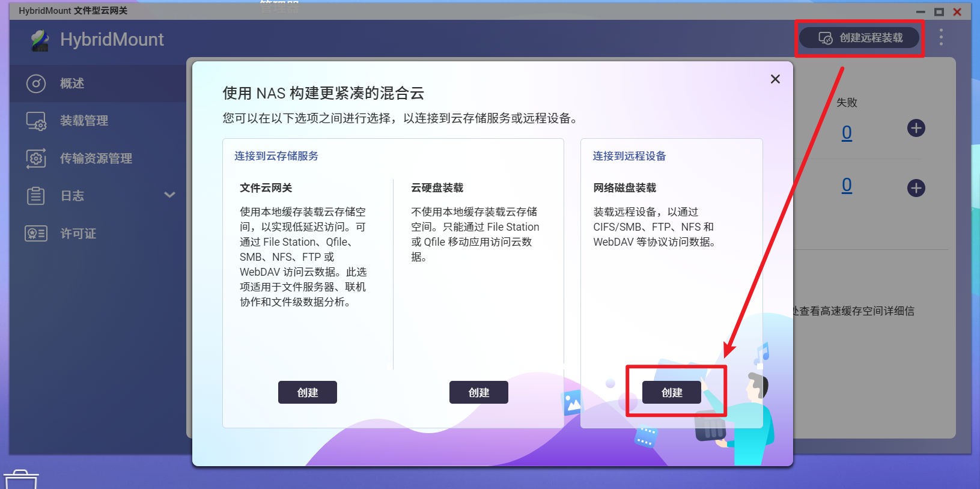Select the 装载管理 mount management icon
This screenshot has width=980, height=489.
(x=36, y=121)
